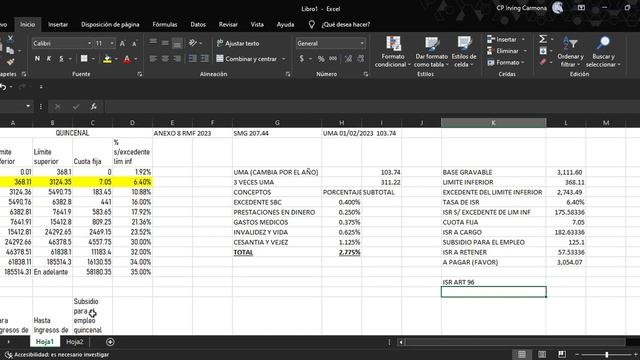Open the font size 11 dropdown
Image resolution: width=640 pixels, height=360 pixels.
tap(111, 43)
